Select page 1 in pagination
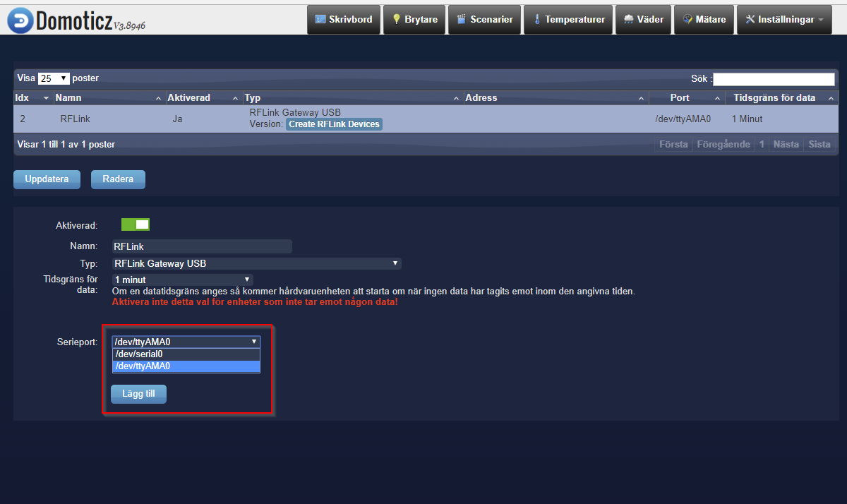The image size is (847, 504). tap(762, 144)
